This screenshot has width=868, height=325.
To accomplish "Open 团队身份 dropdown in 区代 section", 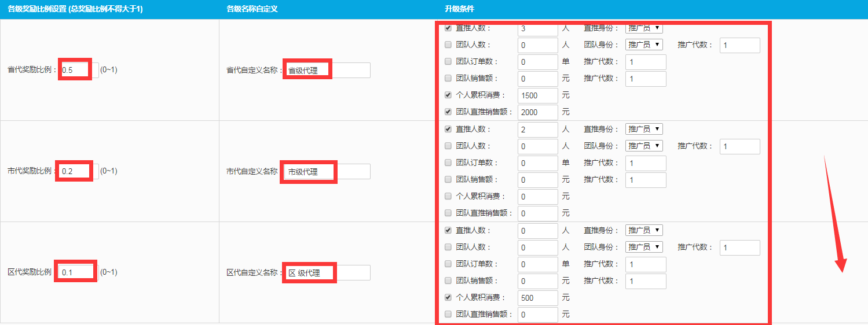I will (x=644, y=247).
